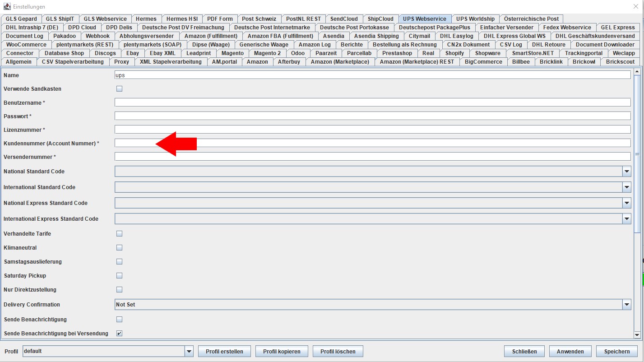Open the Odoo tab
The height and width of the screenshot is (362, 644).
[298, 53]
